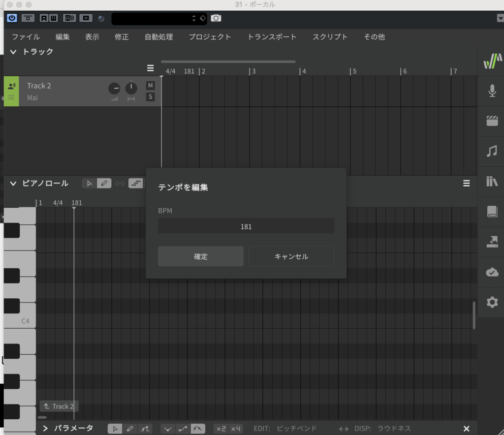
Task: Open settings gear in right sidebar
Action: [x=491, y=302]
